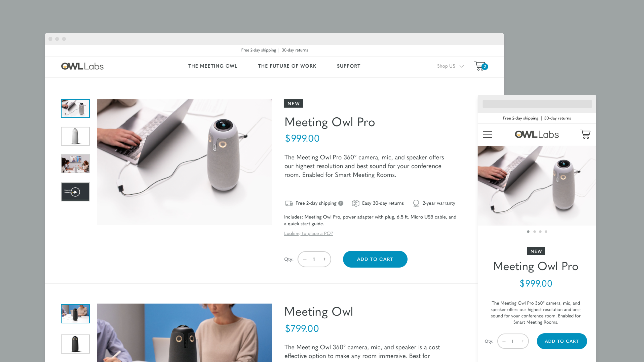Click the quantity decrease button for Meeting Owl Pro
The image size is (644, 362).
click(305, 259)
